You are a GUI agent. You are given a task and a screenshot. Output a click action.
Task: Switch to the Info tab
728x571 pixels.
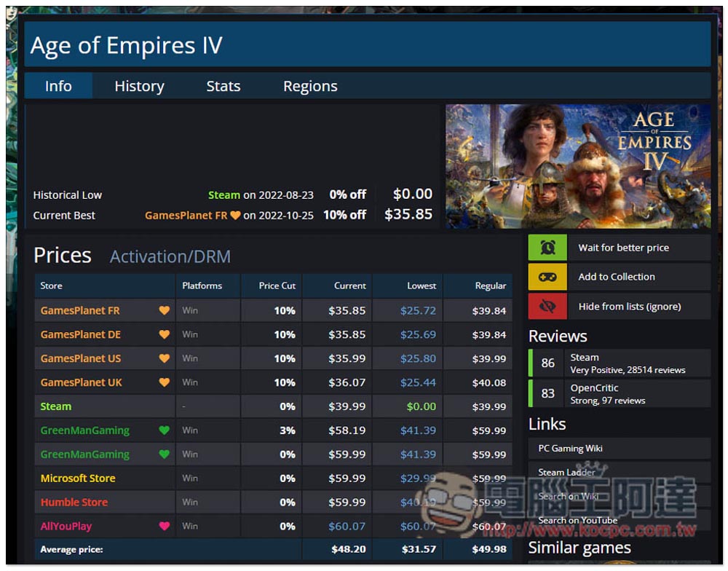click(58, 86)
